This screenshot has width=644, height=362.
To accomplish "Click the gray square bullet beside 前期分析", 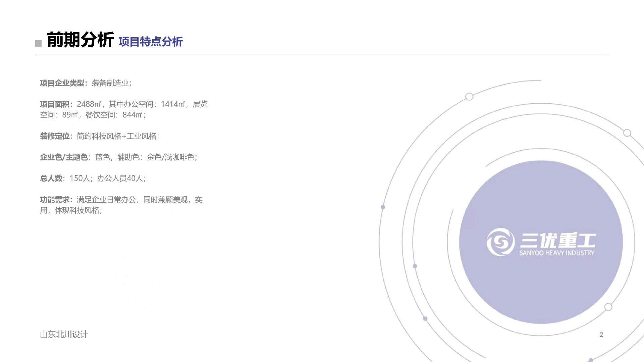I will [x=39, y=43].
